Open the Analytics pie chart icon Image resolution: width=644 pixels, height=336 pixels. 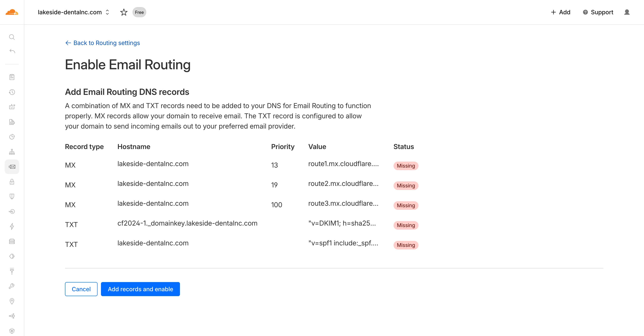[x=12, y=137]
